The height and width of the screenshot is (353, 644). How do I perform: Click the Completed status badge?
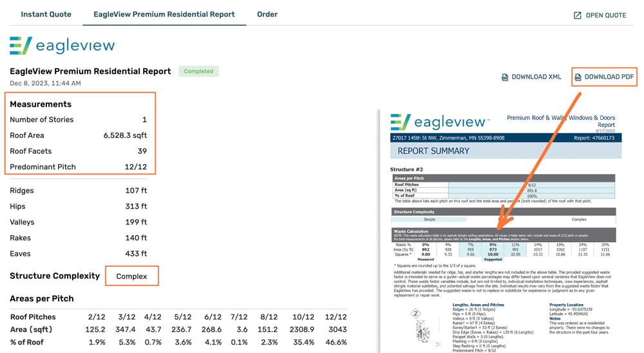click(198, 71)
